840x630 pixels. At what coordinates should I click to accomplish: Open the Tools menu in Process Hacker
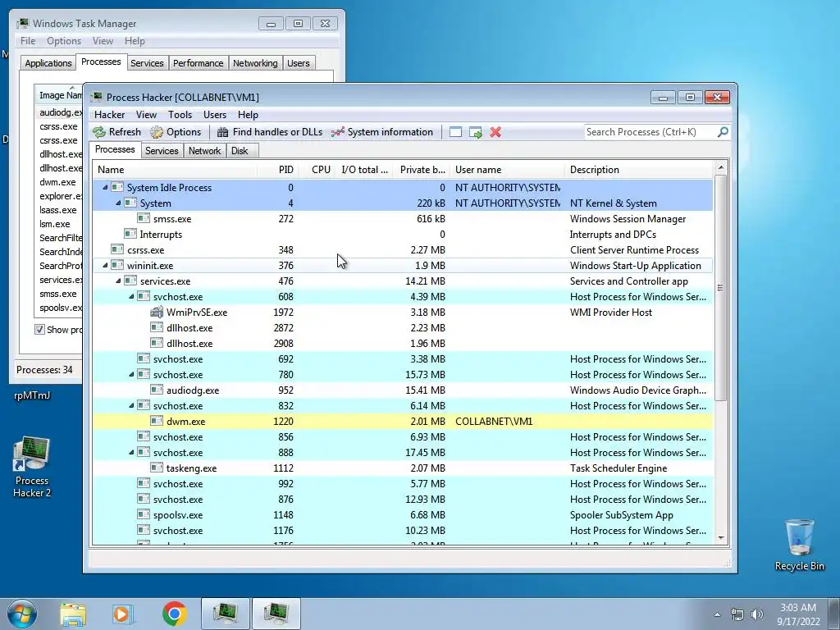pos(180,115)
